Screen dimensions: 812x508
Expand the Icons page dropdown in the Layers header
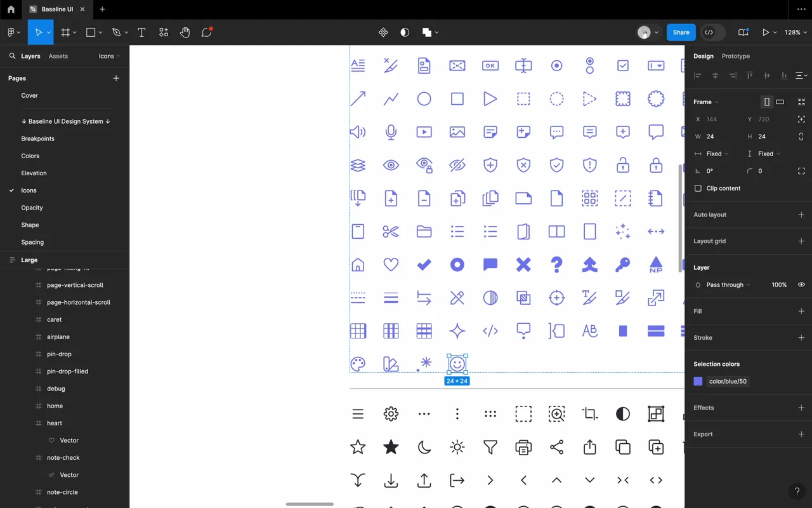tap(109, 56)
